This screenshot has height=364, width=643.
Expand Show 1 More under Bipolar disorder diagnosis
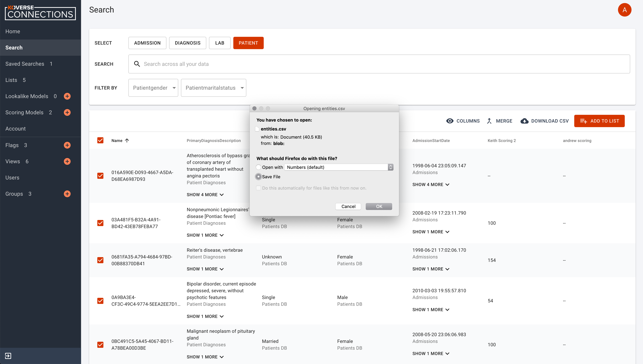[205, 317]
